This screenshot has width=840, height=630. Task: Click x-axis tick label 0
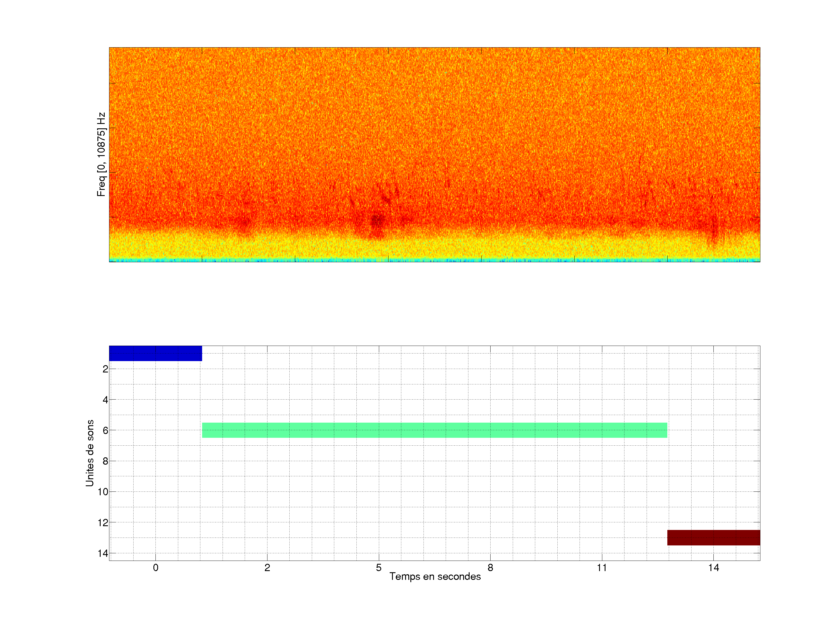(x=155, y=568)
